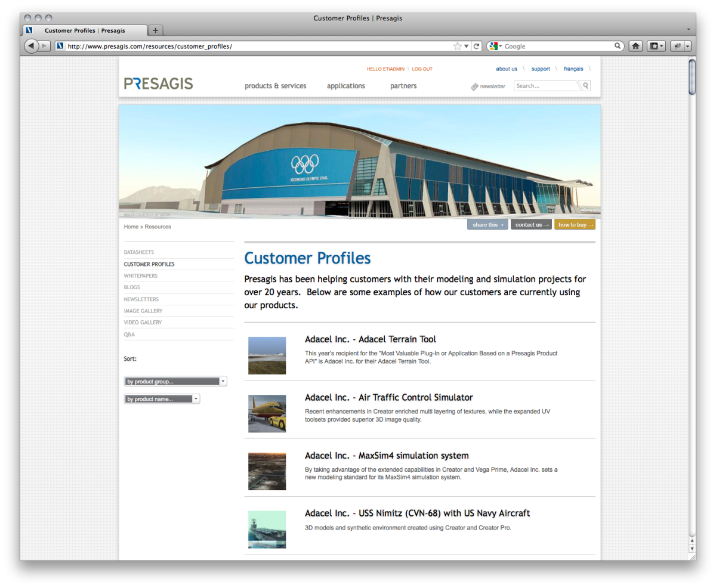The image size is (716, 588).
Task: Open the applications menu
Action: (x=346, y=86)
